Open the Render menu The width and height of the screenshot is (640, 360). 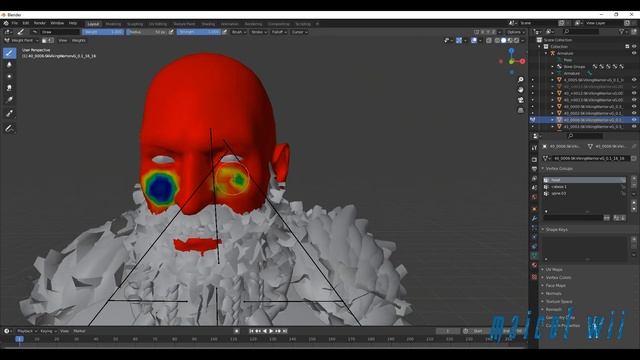[x=40, y=23]
